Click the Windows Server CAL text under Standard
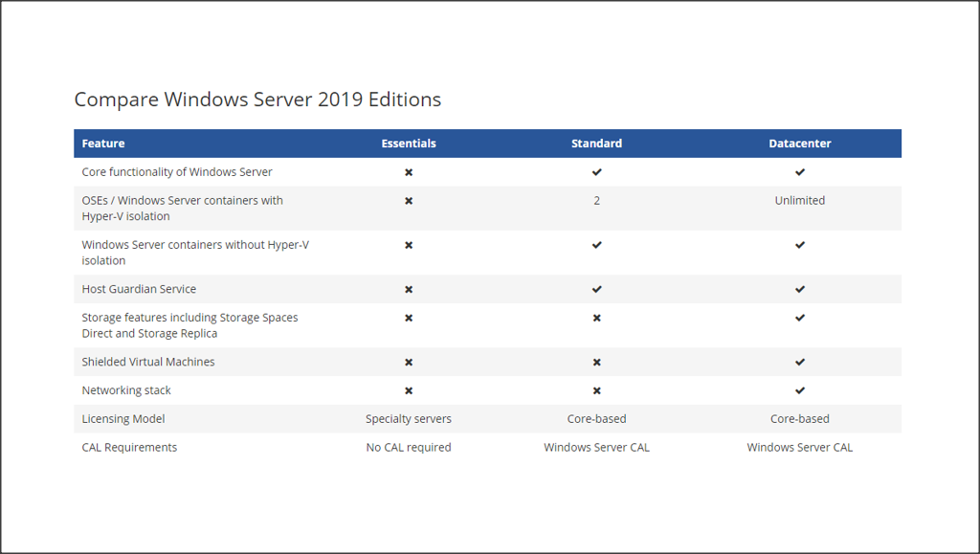This screenshot has width=980, height=554. click(x=596, y=447)
